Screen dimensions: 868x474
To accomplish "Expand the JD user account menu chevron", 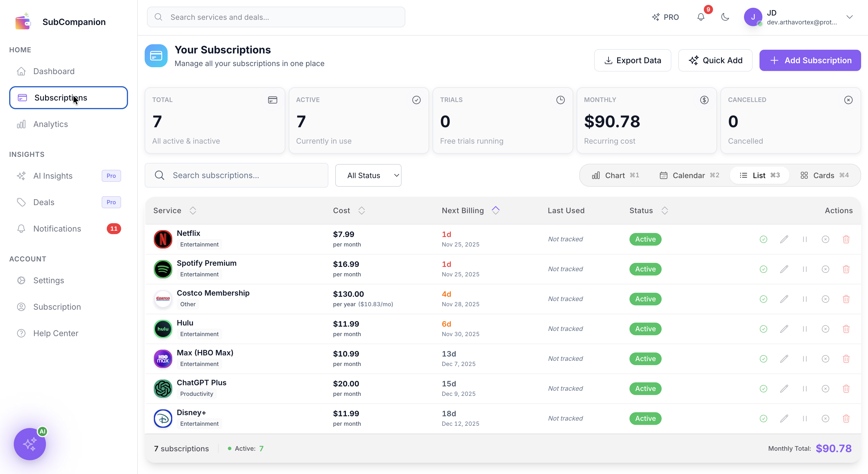I will (x=849, y=17).
